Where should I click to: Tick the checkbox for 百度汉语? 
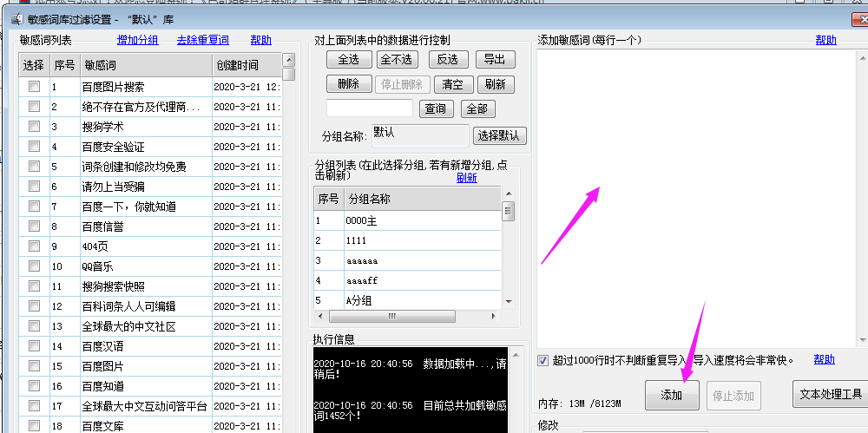[x=35, y=345]
